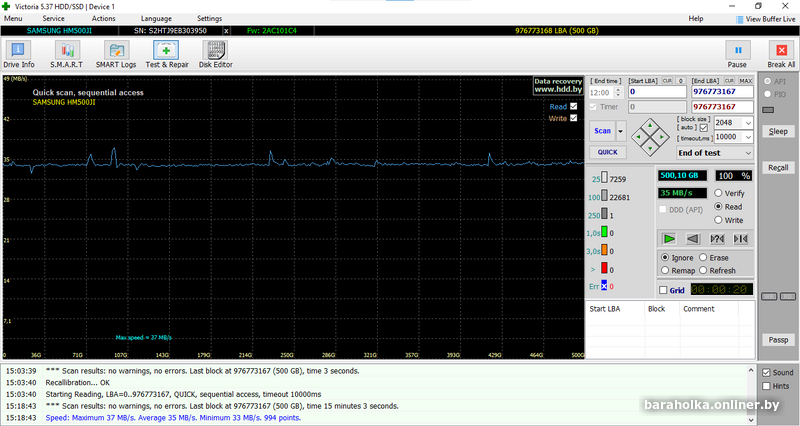Click the Sleep button
Image resolution: width=800 pixels, height=426 pixels.
point(778,131)
